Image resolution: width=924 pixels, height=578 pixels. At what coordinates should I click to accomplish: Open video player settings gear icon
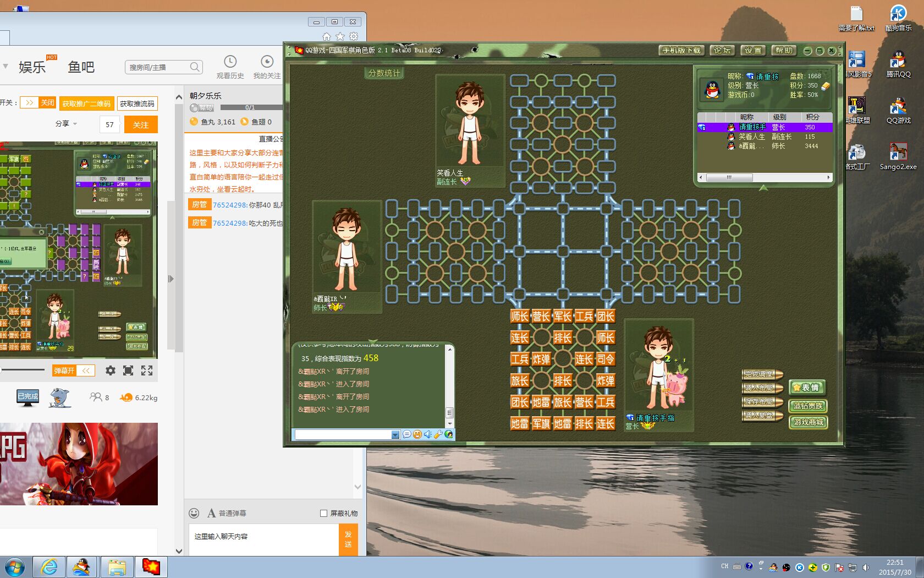click(111, 370)
